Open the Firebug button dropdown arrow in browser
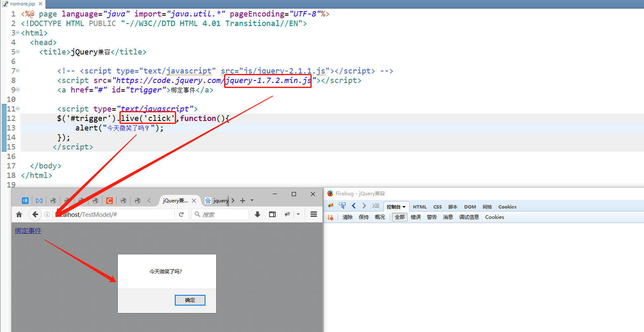644x332 pixels. click(298, 214)
